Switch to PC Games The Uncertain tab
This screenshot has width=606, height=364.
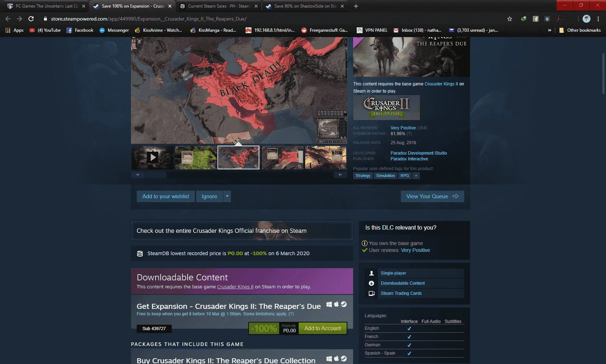[46, 6]
